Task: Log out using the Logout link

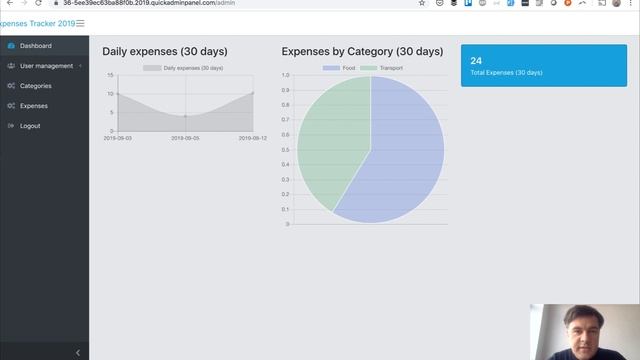Action: pyautogui.click(x=44, y=126)
